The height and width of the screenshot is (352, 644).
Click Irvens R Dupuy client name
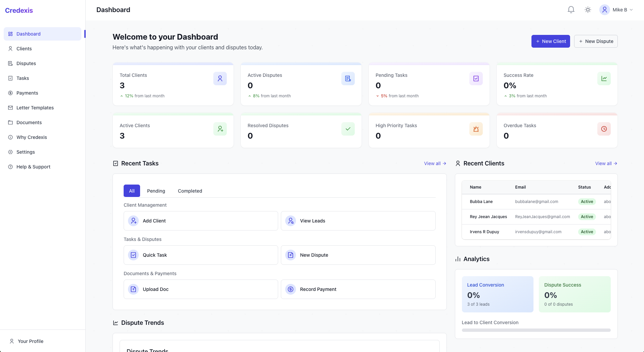tap(484, 232)
